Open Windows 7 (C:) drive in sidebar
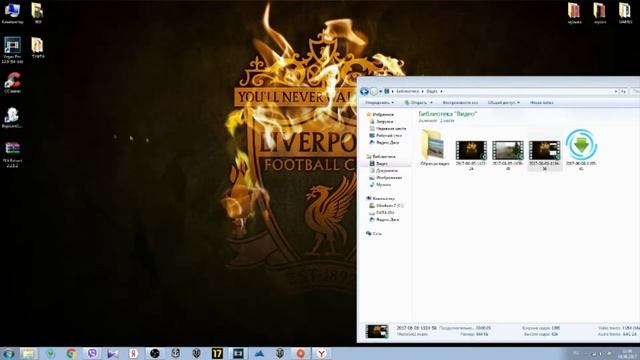This screenshot has height=360, width=640. tap(386, 206)
